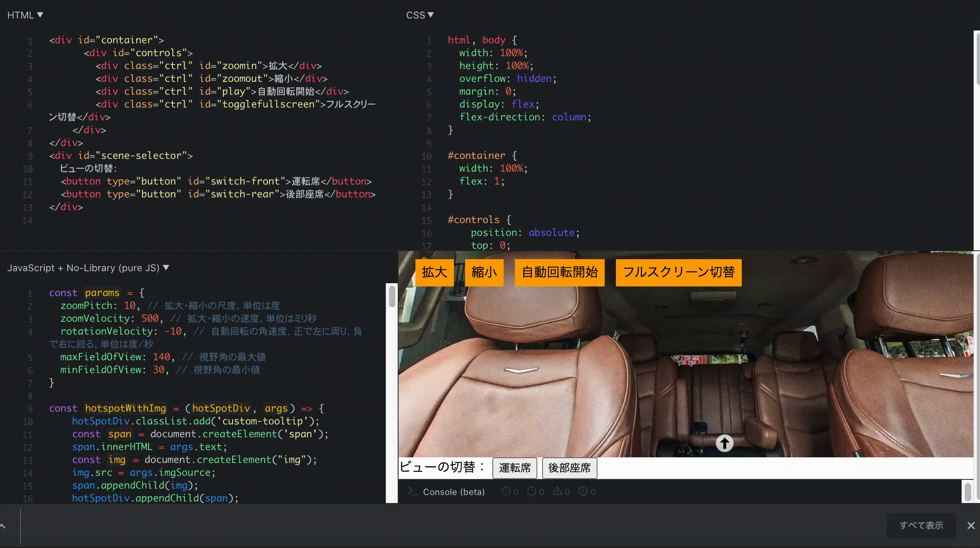The image size is (980, 548).
Task: Click the HTML line with id="zoomin"
Action: 209,65
